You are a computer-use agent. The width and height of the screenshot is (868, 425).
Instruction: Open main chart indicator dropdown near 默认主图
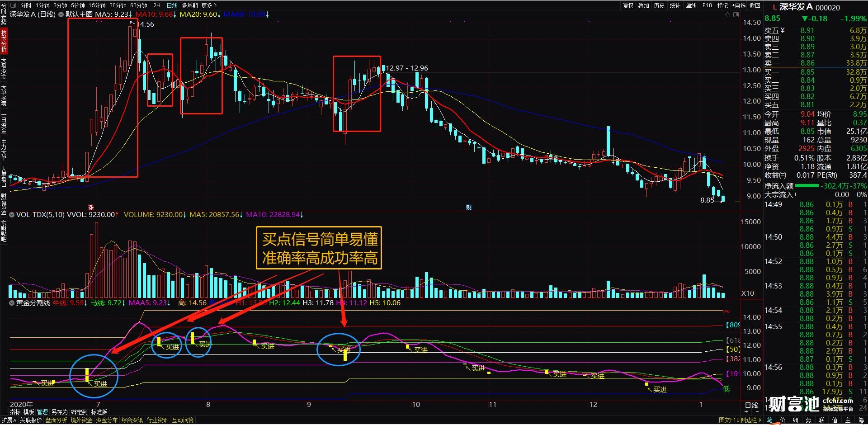(x=61, y=14)
